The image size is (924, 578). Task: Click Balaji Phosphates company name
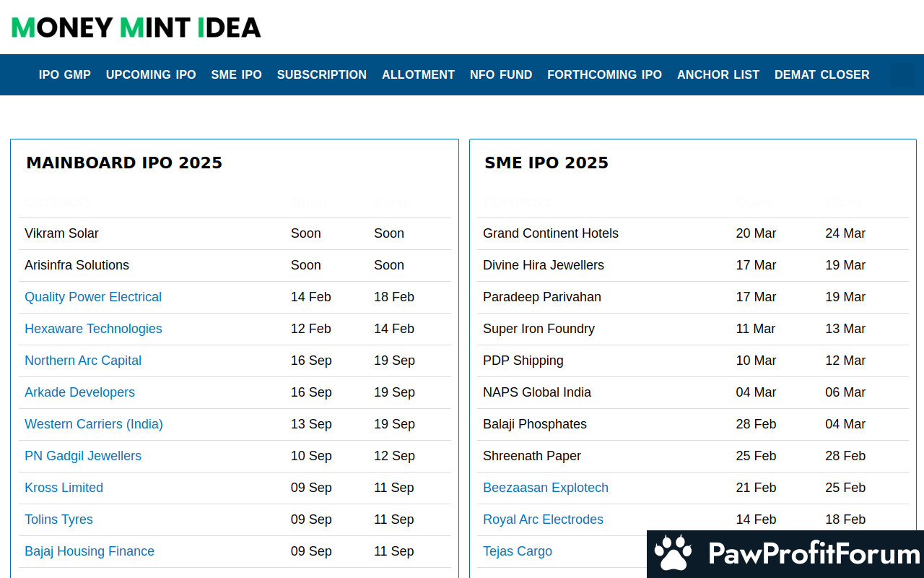535,424
